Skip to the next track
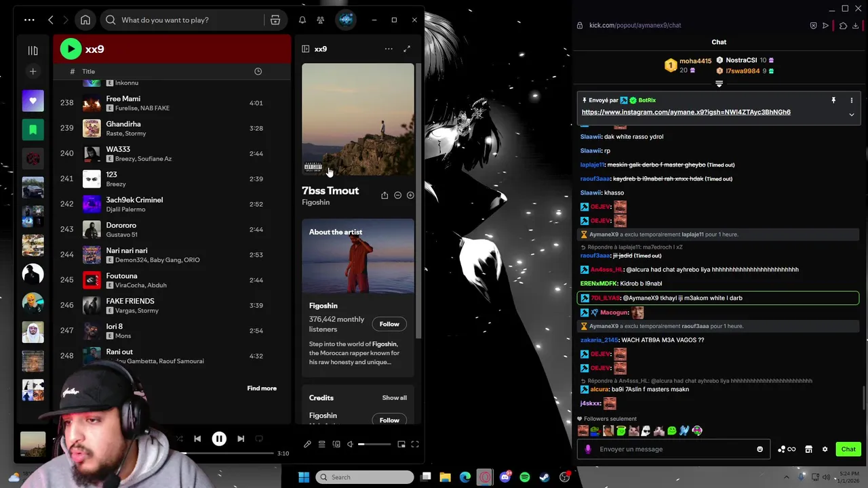Image resolution: width=868 pixels, height=488 pixels. point(241,439)
